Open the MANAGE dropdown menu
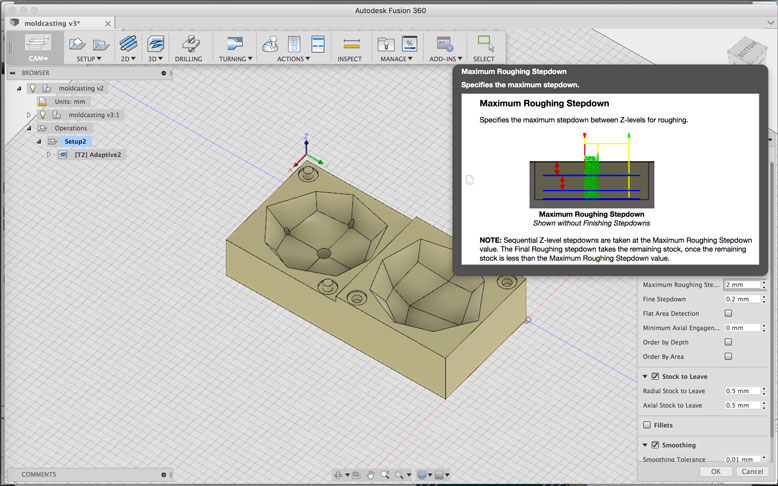The width and height of the screenshot is (778, 486). coord(396,59)
